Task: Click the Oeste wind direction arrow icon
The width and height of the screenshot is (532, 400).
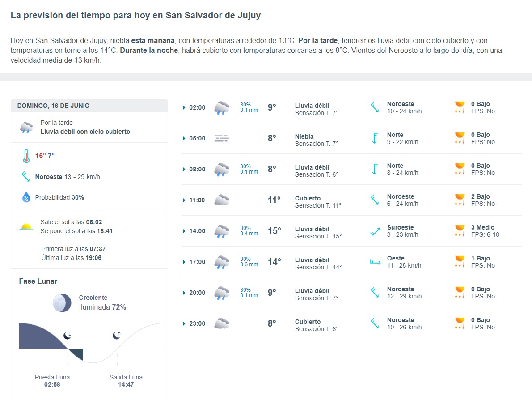Action: [x=375, y=262]
